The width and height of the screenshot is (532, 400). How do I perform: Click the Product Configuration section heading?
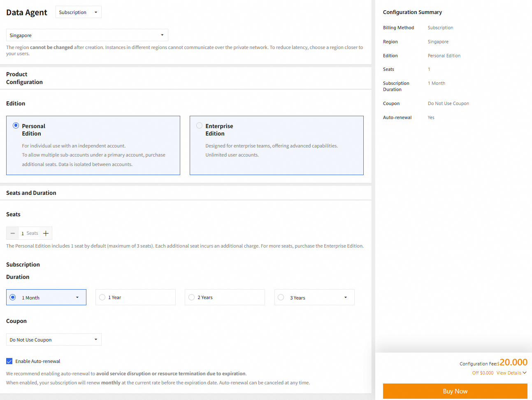(x=24, y=78)
